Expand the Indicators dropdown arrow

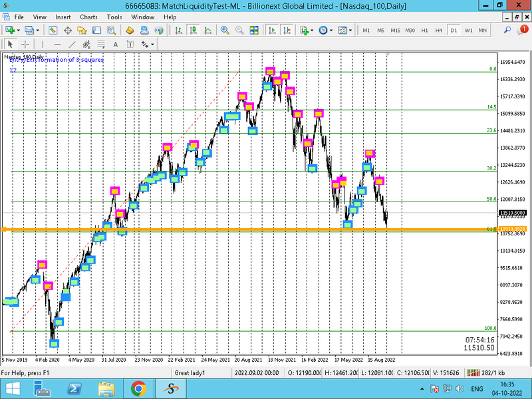[312, 30]
